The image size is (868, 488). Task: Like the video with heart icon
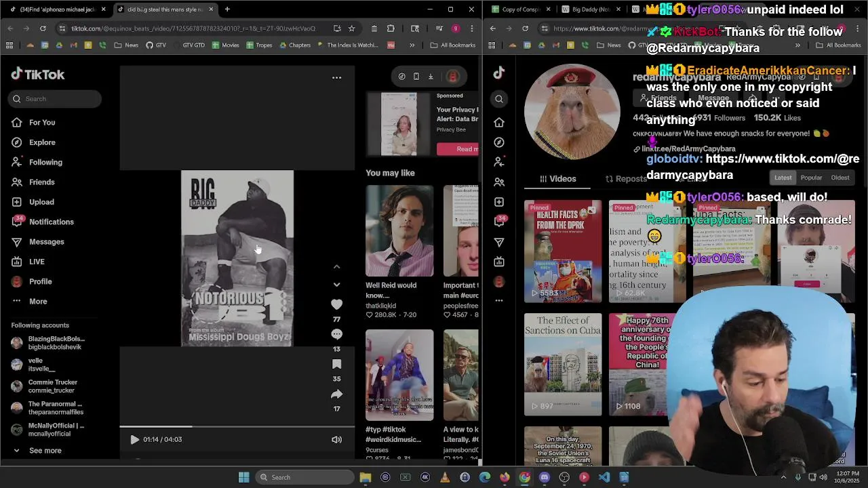coord(336,305)
